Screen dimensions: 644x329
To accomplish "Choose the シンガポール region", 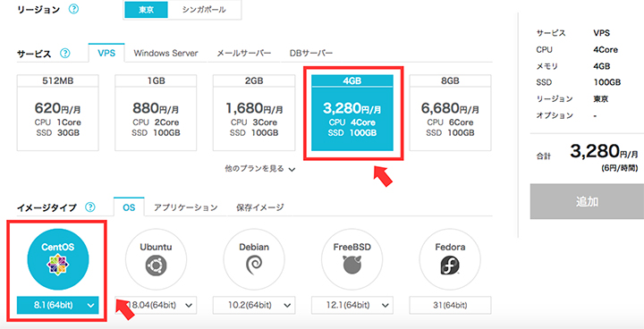I will (x=204, y=10).
